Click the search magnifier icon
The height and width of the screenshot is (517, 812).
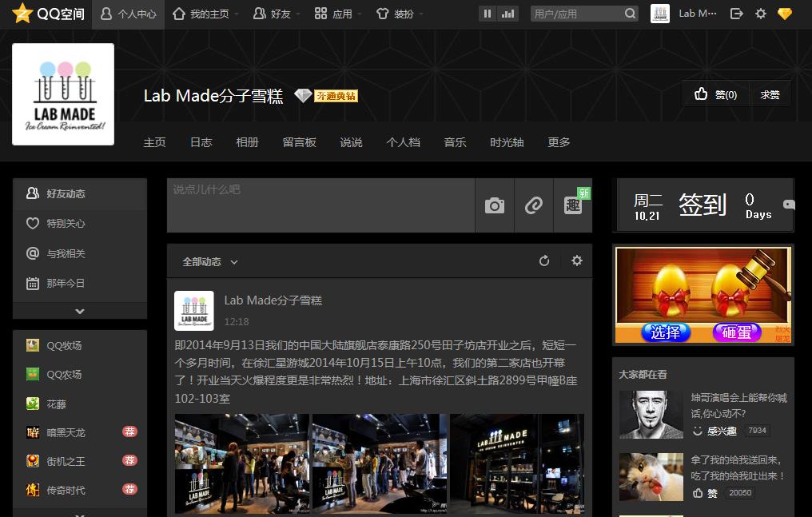coord(630,14)
